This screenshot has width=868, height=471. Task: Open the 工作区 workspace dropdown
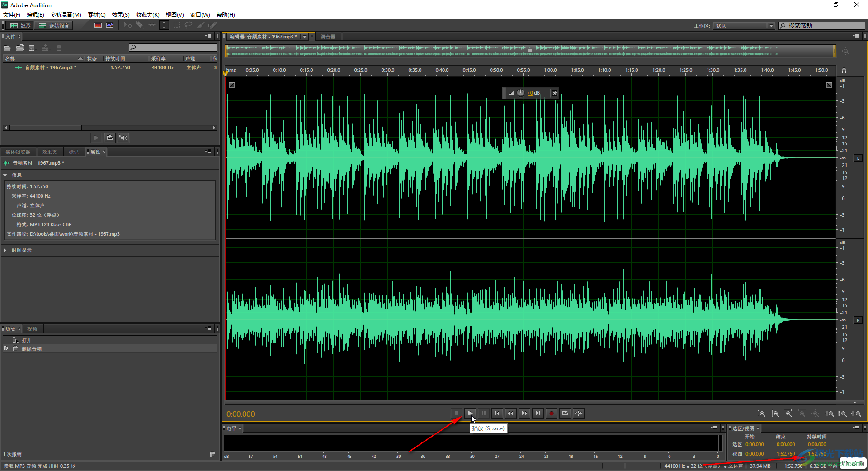point(744,26)
